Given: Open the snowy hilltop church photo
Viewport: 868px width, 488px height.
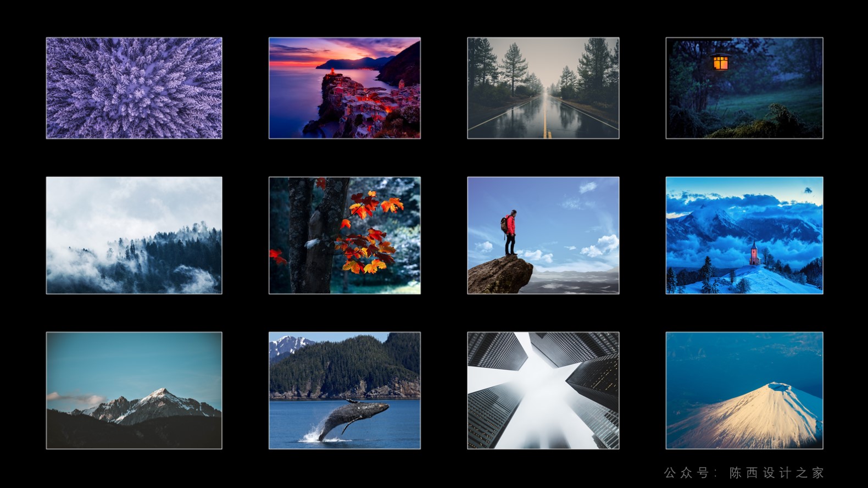Looking at the screenshot, I should [744, 235].
